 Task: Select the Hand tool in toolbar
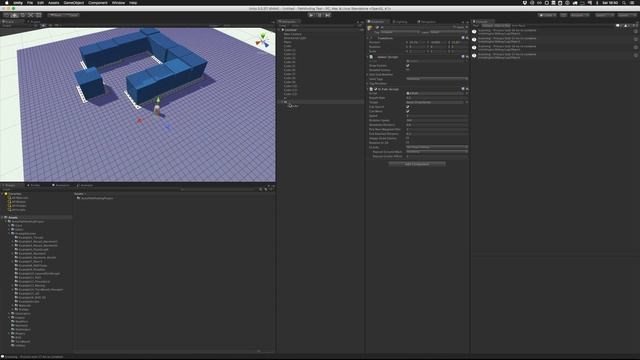point(6,15)
